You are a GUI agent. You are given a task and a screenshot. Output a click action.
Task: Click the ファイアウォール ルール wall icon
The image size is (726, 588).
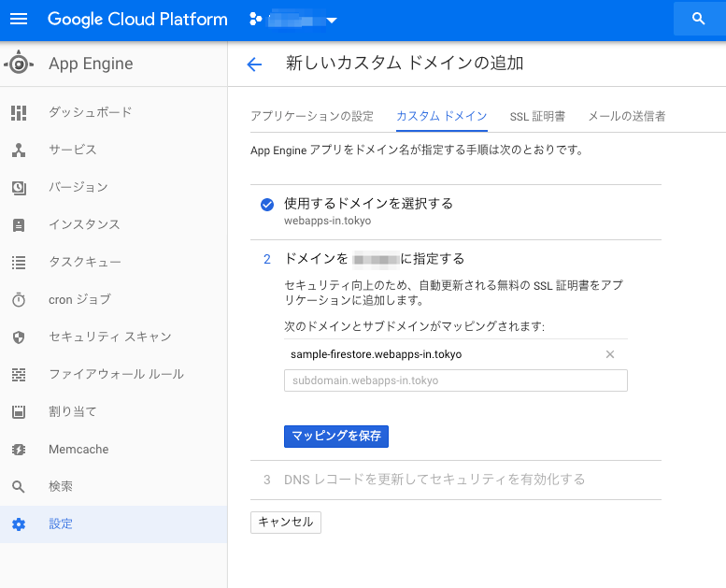click(x=19, y=374)
